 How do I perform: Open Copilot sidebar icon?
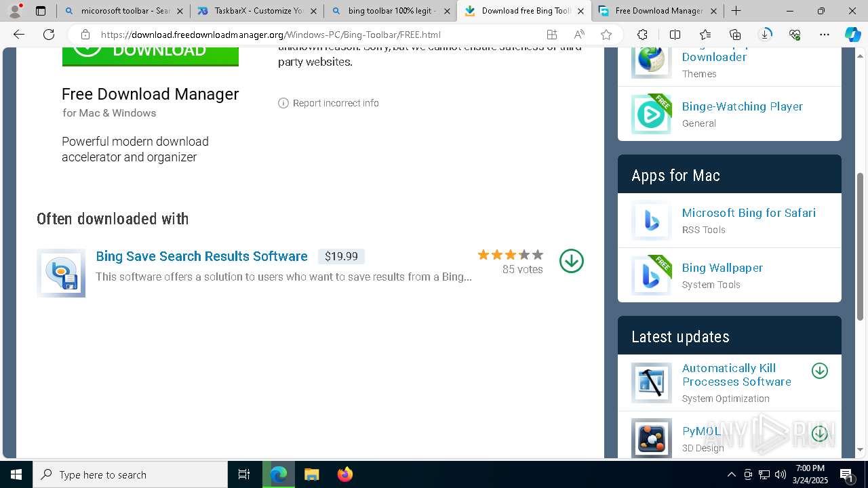[x=853, y=35]
